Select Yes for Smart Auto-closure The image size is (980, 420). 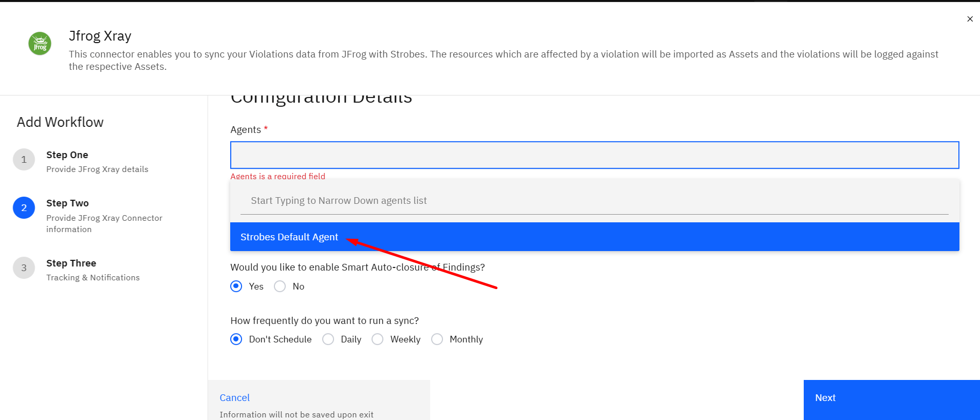click(236, 287)
